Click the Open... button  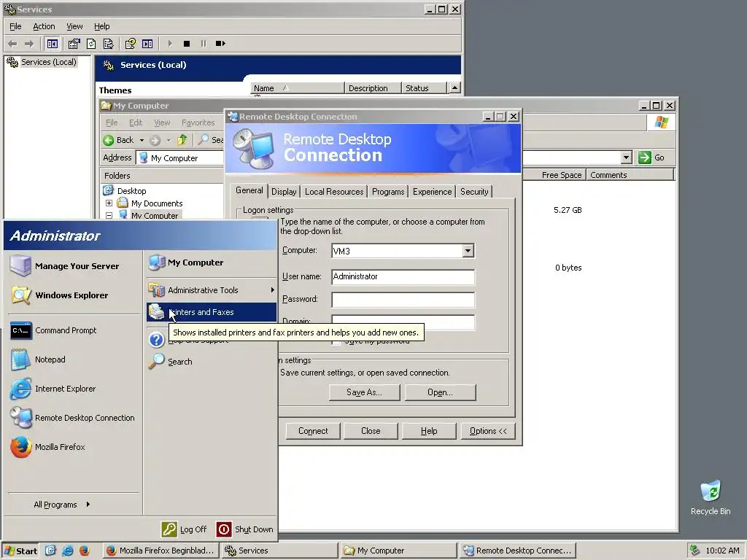(440, 392)
